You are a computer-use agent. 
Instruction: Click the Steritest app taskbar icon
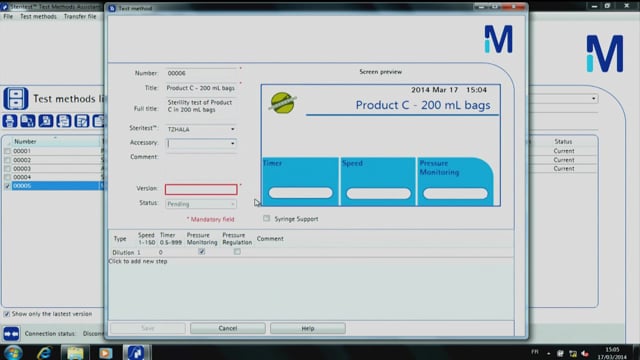136,353
